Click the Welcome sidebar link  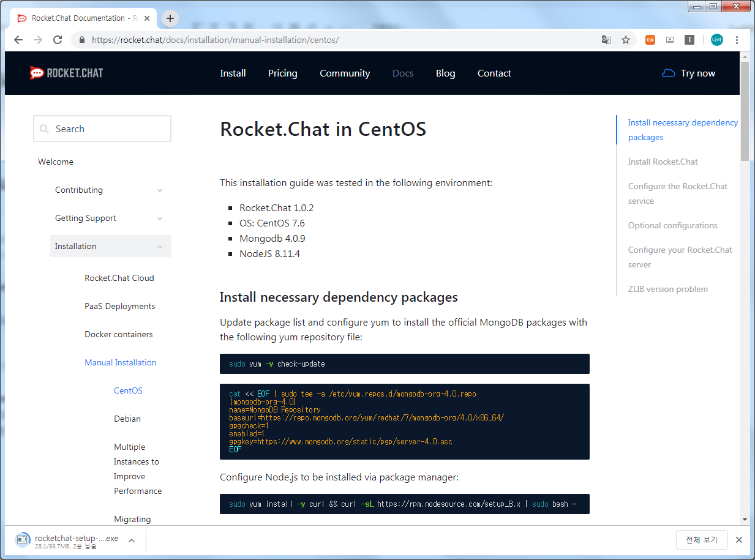pos(56,162)
